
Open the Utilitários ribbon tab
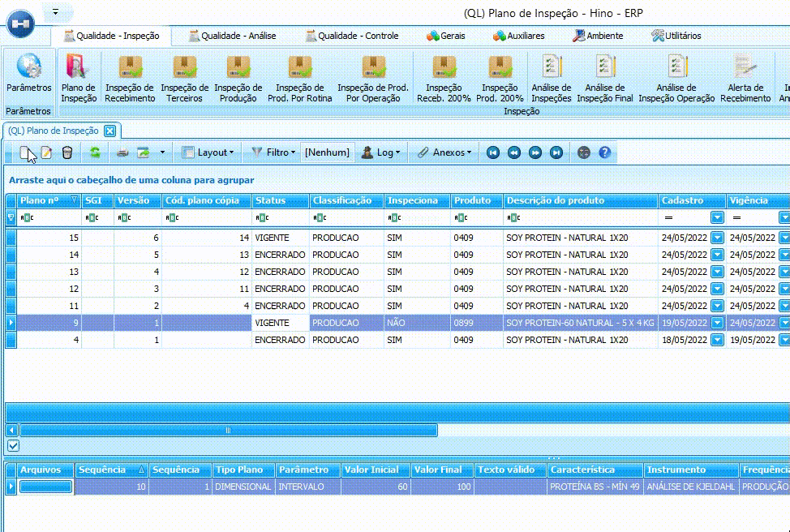tap(676, 36)
